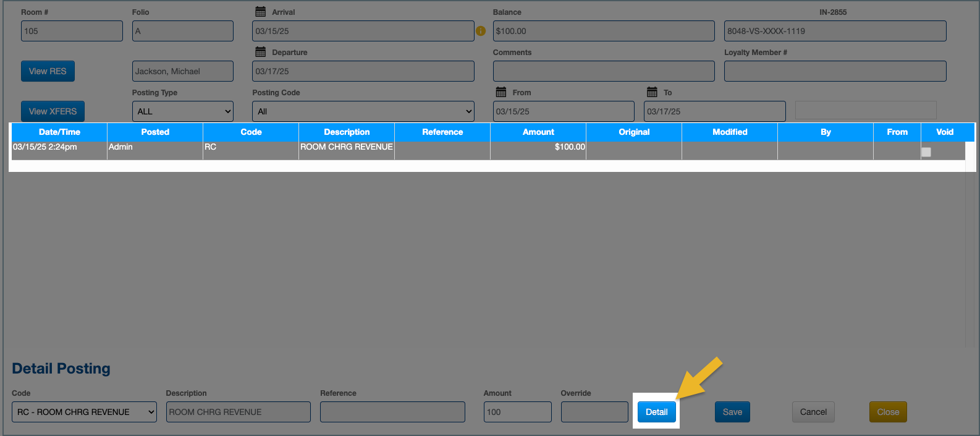Click the Arrival calendar icon
Viewport: 980px width, 436px height.
click(x=260, y=12)
